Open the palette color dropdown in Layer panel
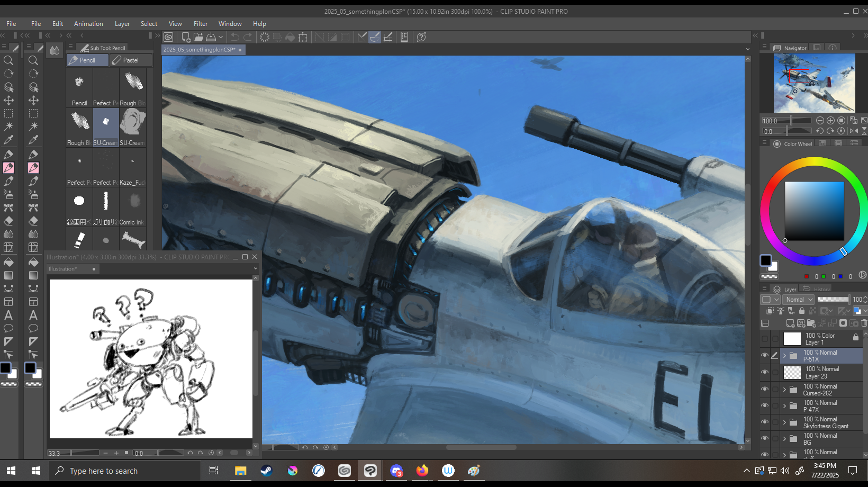This screenshot has width=868, height=487. (770, 300)
